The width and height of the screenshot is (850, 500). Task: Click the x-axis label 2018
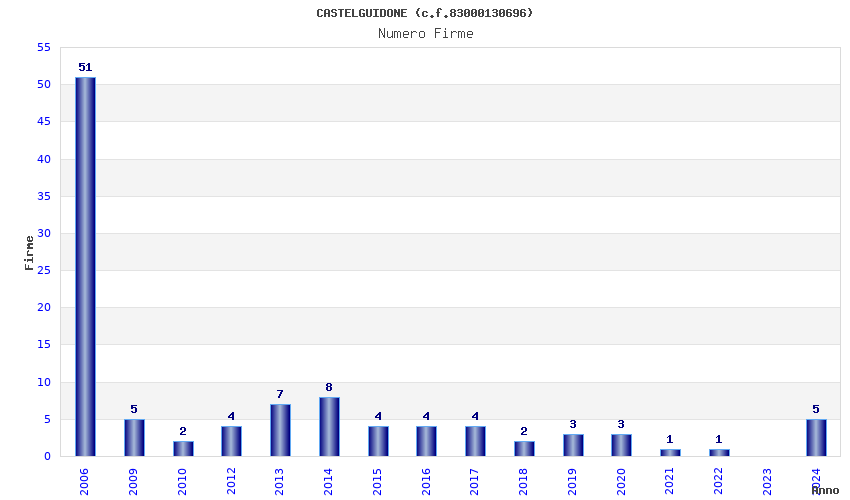[523, 482]
